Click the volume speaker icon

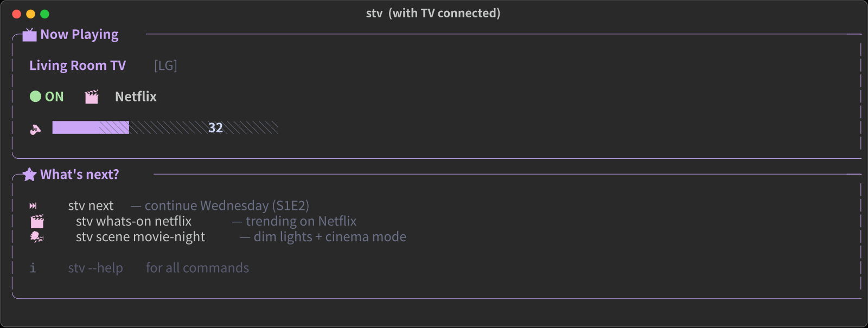coord(35,128)
